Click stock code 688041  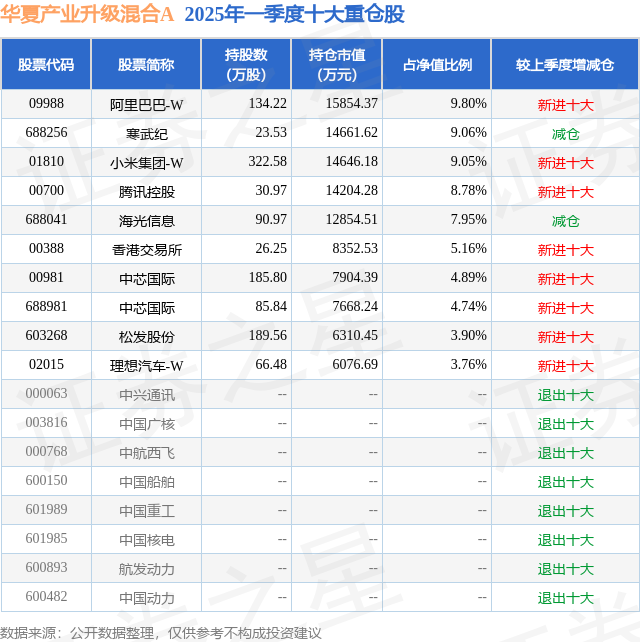click(x=46, y=219)
